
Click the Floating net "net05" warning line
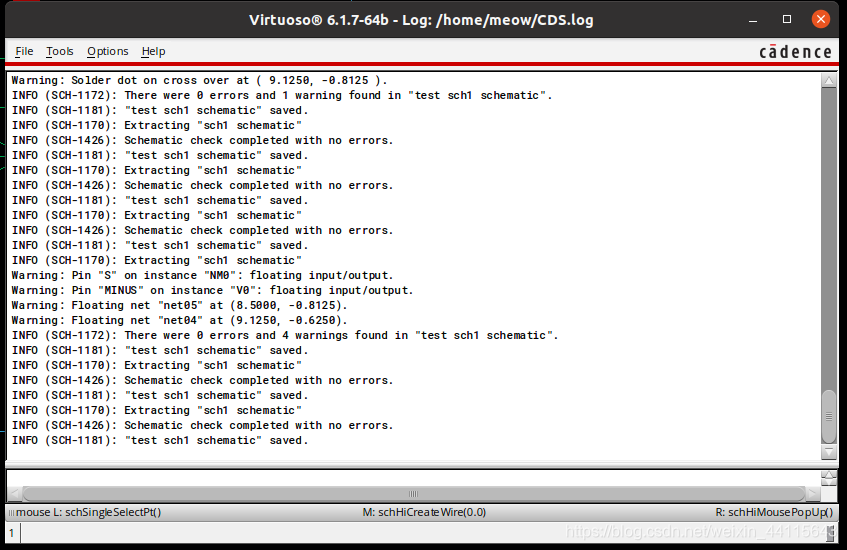click(179, 305)
